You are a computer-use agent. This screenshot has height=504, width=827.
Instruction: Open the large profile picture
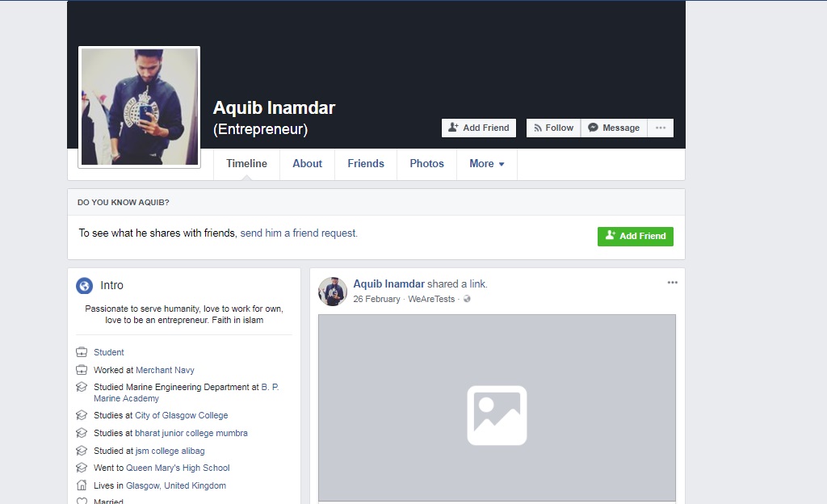[x=139, y=107]
